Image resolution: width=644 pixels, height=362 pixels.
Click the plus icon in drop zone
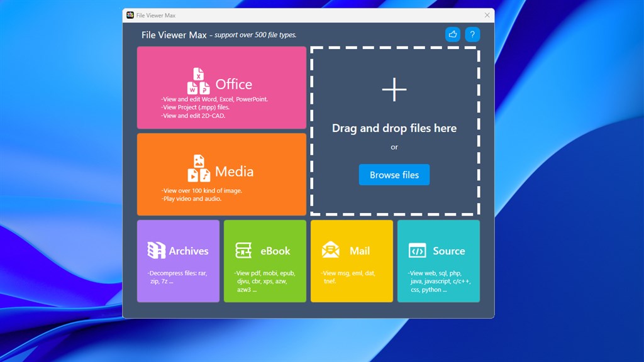pos(394,89)
